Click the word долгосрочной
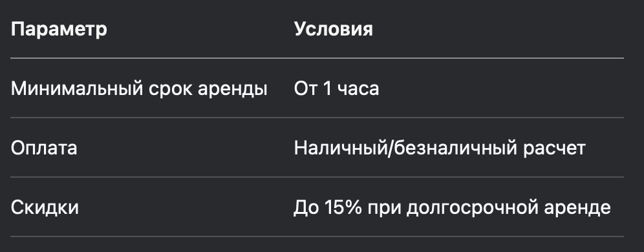 point(472,209)
